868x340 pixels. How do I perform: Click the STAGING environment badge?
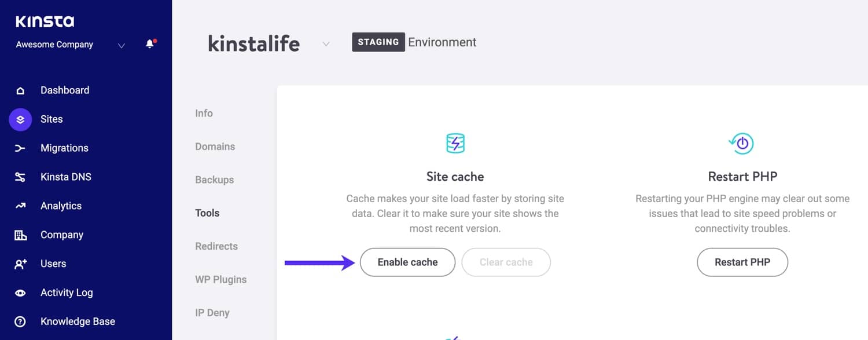(x=378, y=42)
